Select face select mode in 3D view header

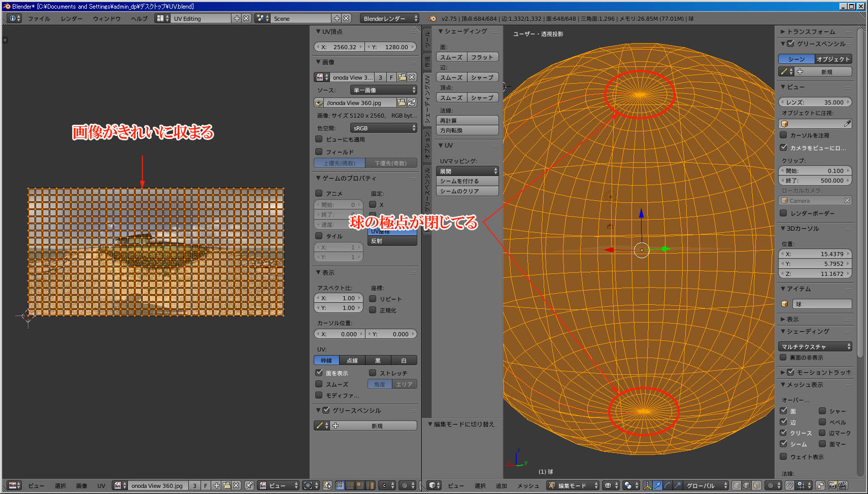tap(756, 485)
